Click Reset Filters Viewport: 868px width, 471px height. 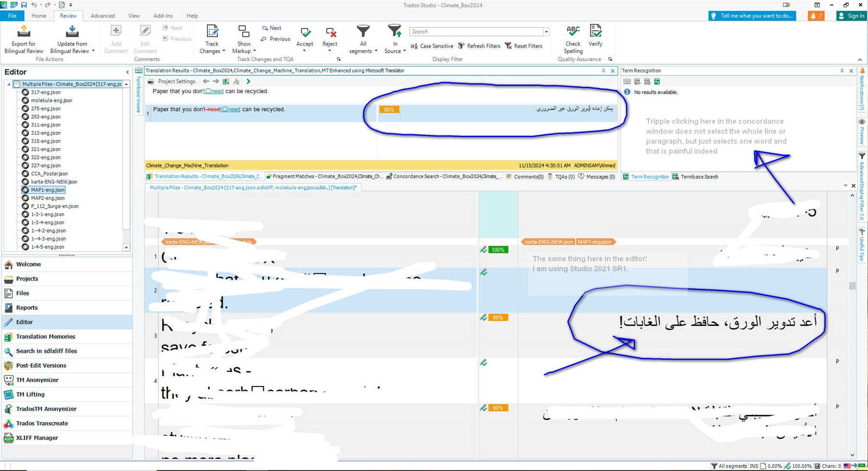(523, 46)
